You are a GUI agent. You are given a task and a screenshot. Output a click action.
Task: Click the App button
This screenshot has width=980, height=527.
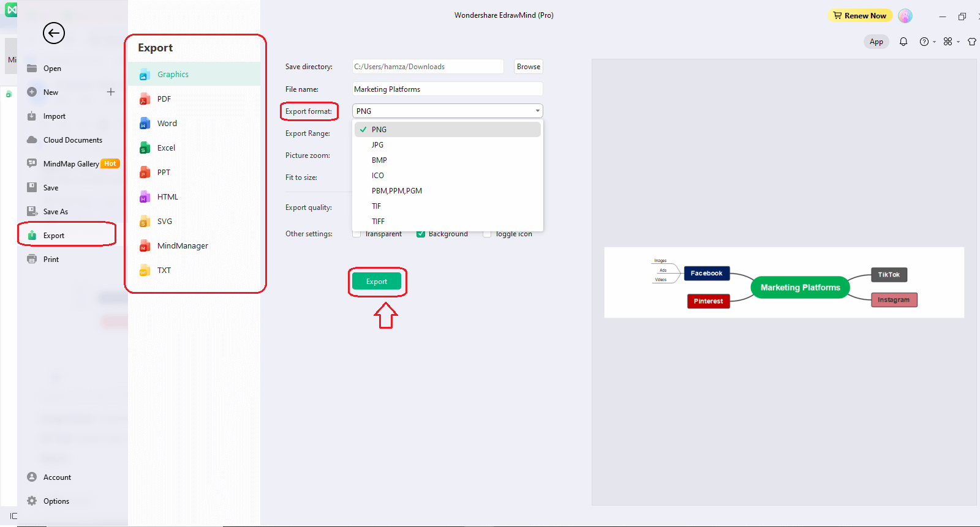click(x=876, y=42)
